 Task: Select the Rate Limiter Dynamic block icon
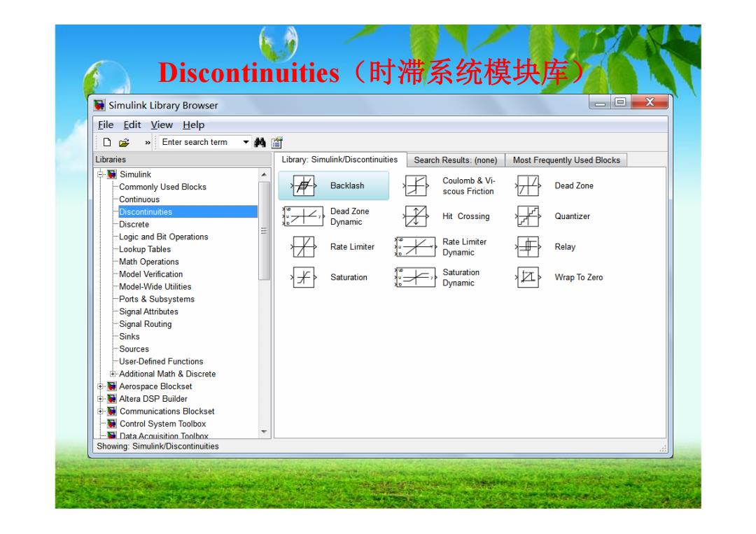[x=415, y=247]
